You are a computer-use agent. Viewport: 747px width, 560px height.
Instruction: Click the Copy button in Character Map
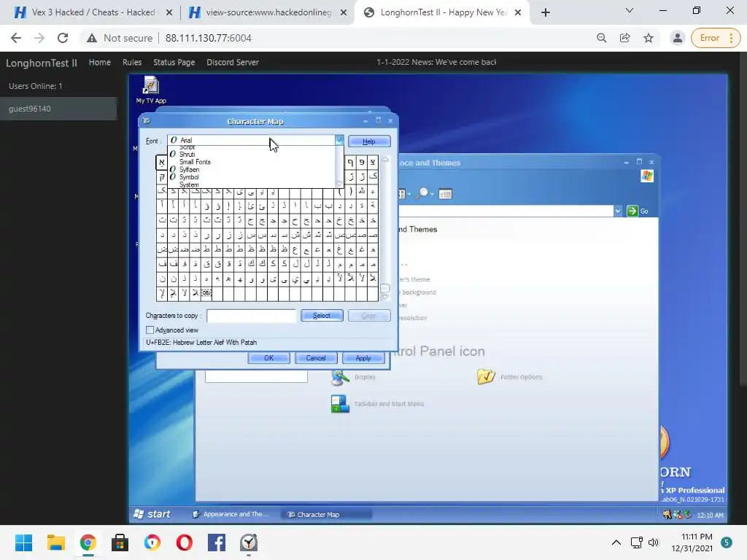point(369,316)
